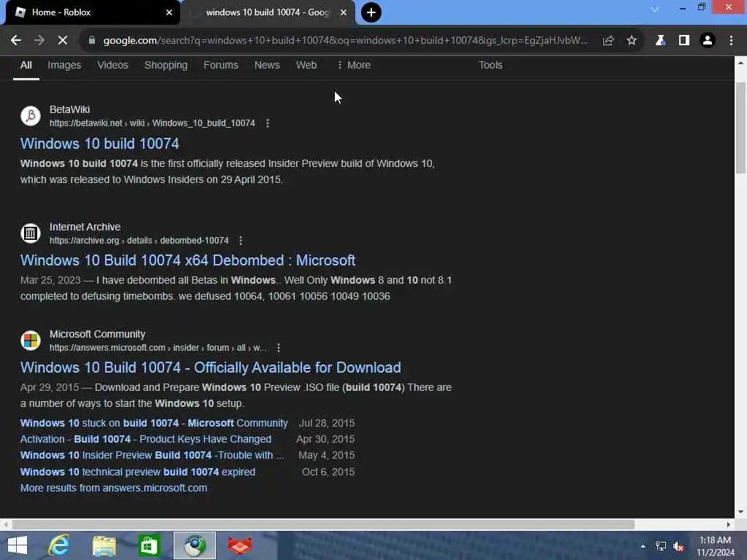Image resolution: width=747 pixels, height=560 pixels.
Task: Open the Chrome three-dot menu
Action: pyautogui.click(x=731, y=41)
